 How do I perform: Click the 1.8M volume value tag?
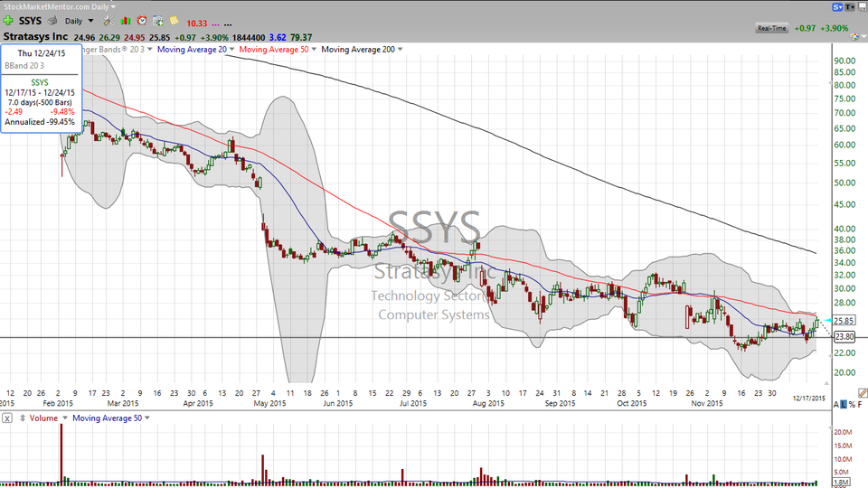841,483
